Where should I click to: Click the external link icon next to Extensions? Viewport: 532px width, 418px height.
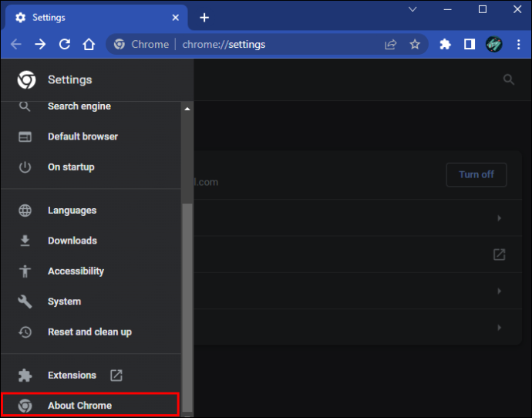click(x=116, y=376)
